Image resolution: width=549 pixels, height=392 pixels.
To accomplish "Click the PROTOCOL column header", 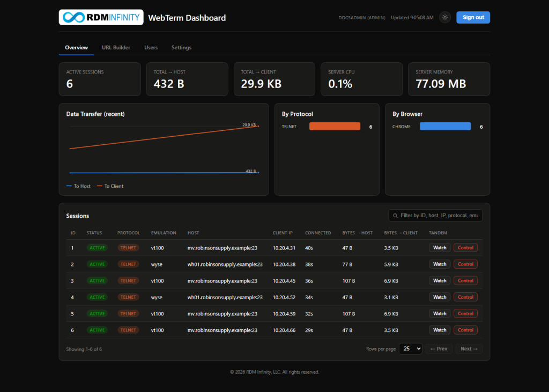I will pos(129,233).
